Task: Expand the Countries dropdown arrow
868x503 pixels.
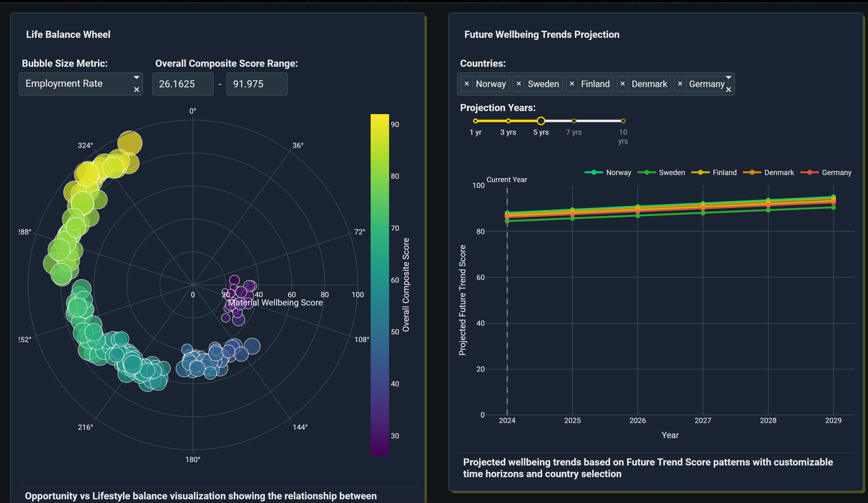Action: [x=728, y=78]
